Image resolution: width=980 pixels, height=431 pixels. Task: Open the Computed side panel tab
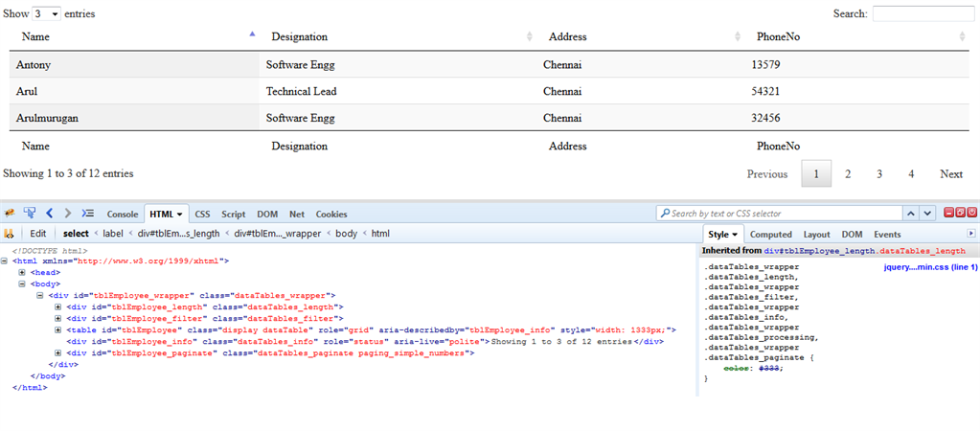point(770,235)
